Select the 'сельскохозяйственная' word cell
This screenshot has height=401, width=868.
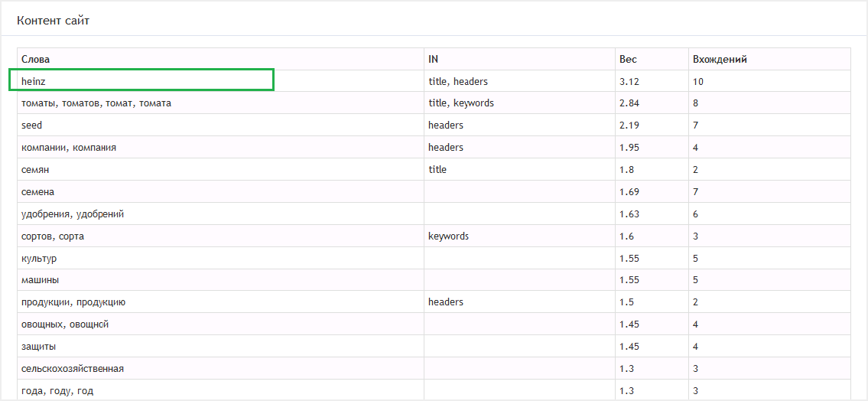click(73, 369)
